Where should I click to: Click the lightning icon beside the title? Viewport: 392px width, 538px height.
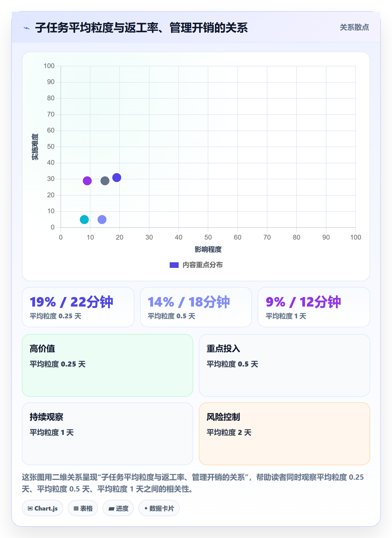tap(27, 28)
